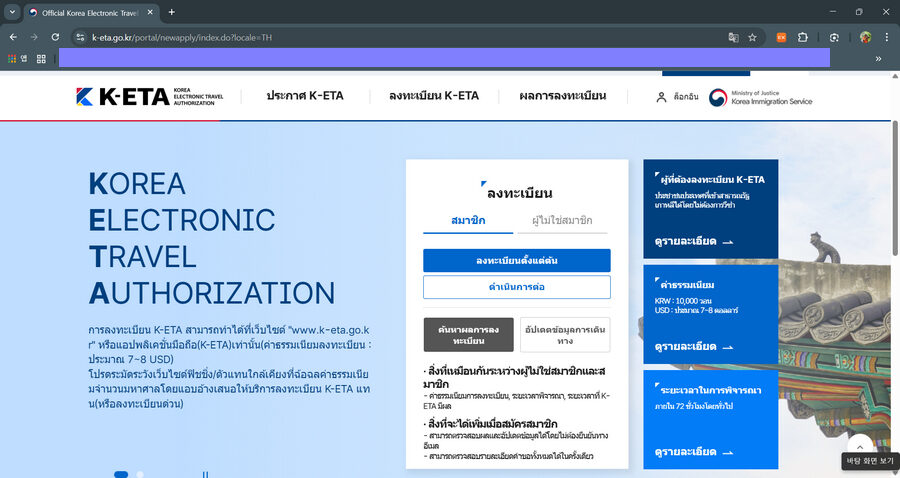Open details on the ค่าธรรมเนียม card
900x478 pixels.
pos(693,347)
